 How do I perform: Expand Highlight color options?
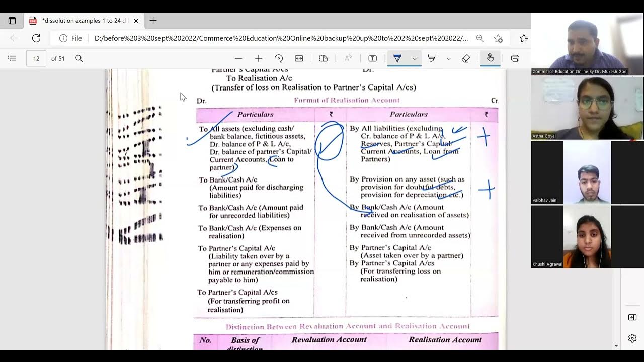click(x=448, y=58)
